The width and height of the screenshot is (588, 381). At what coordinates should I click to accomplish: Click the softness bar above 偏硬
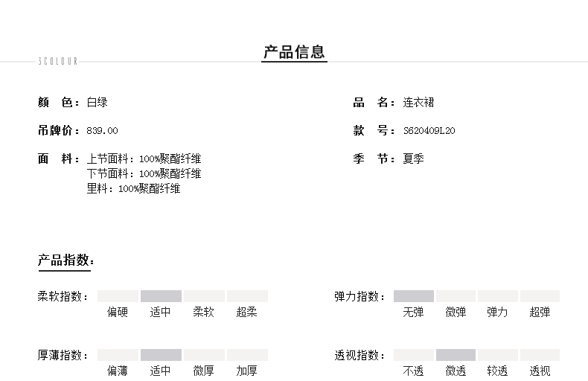pyautogui.click(x=118, y=296)
